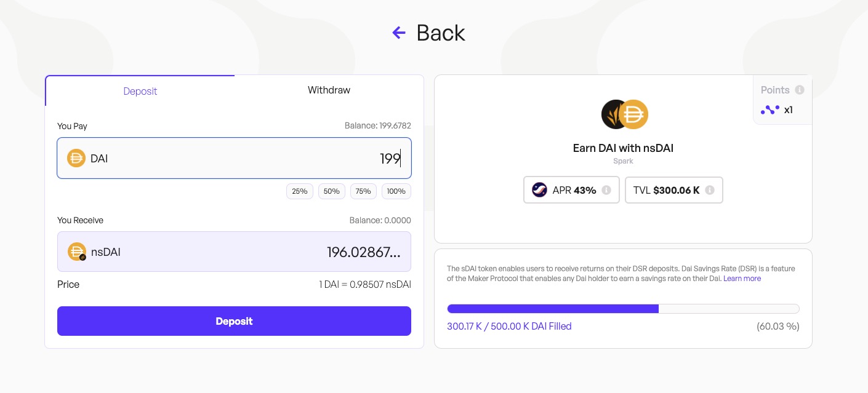Click the info icon next to TVL
Viewport: 868px width, 393px height.
pos(709,190)
